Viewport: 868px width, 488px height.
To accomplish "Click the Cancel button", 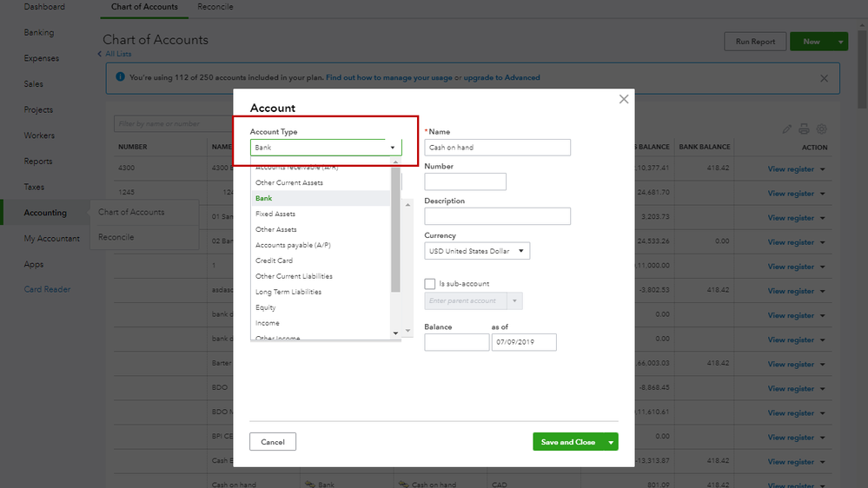I will tap(273, 442).
